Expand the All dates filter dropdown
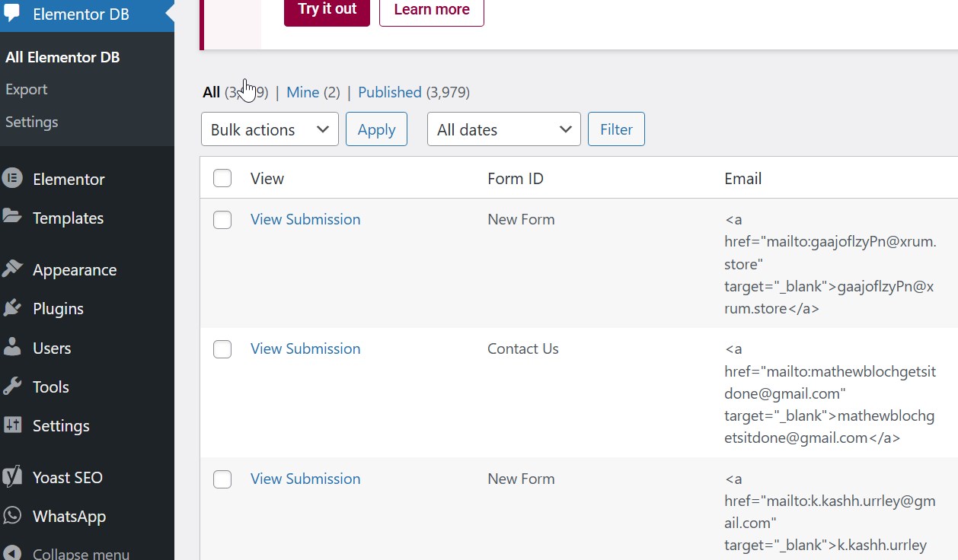The width and height of the screenshot is (958, 560). pyautogui.click(x=503, y=129)
